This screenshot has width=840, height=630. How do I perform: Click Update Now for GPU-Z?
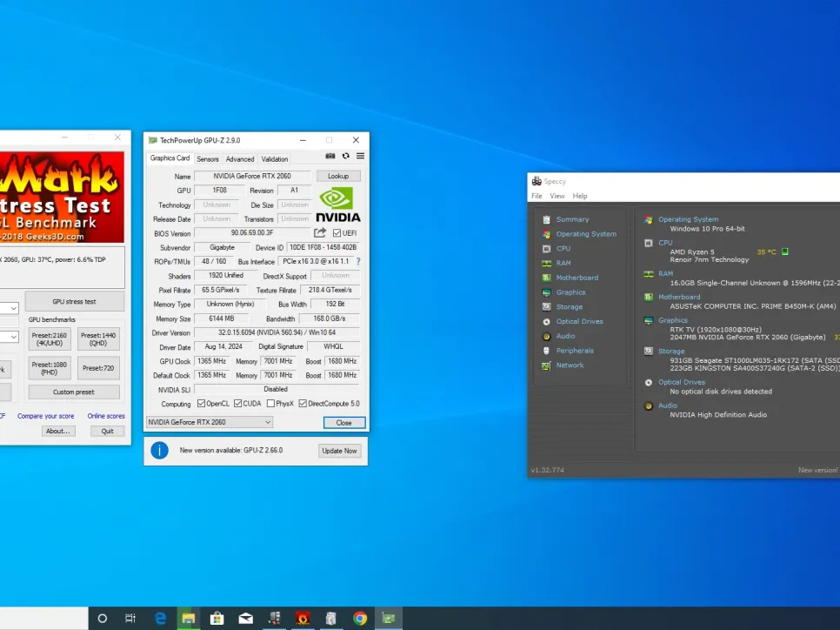pyautogui.click(x=339, y=451)
